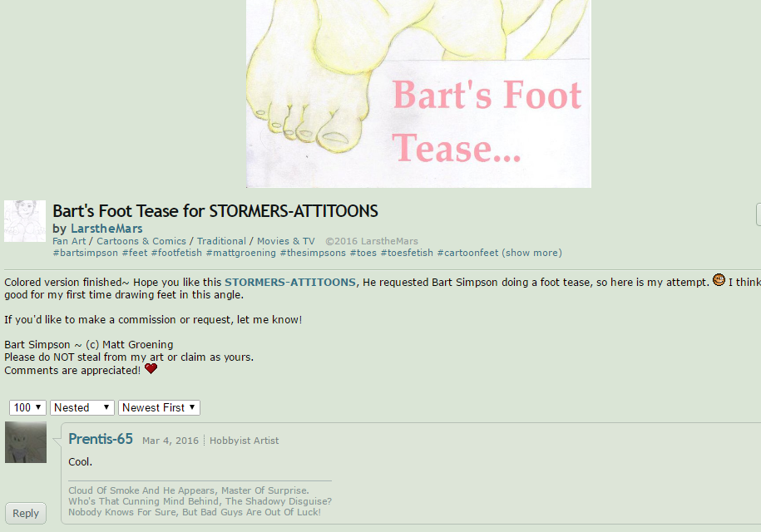Expand tags with show more
The width and height of the screenshot is (761, 532).
[x=532, y=253]
